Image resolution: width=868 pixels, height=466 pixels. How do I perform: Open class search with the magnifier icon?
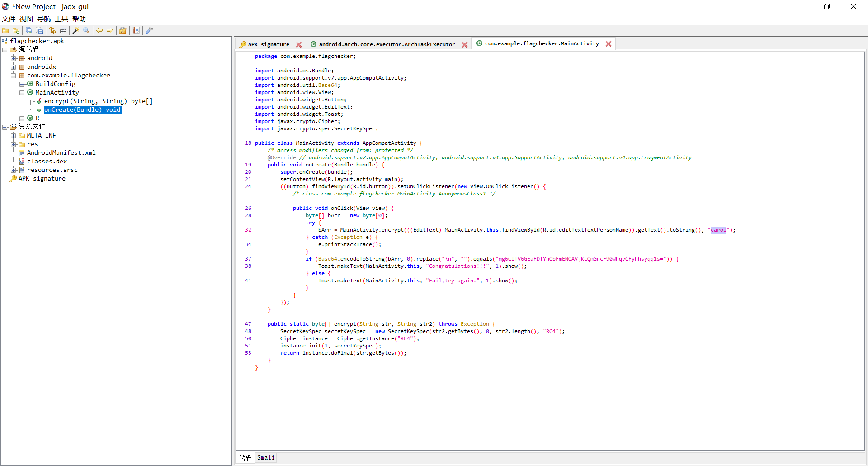coord(86,31)
